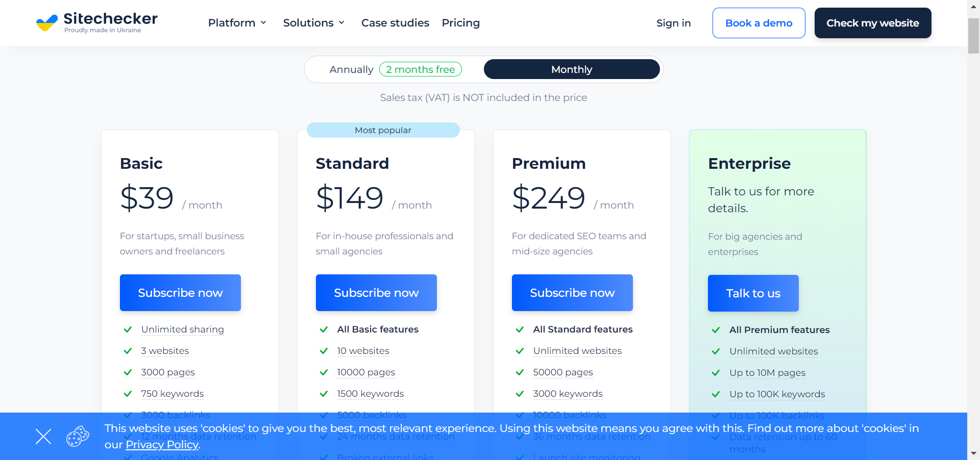Expand the Platform dropdown menu

click(237, 23)
